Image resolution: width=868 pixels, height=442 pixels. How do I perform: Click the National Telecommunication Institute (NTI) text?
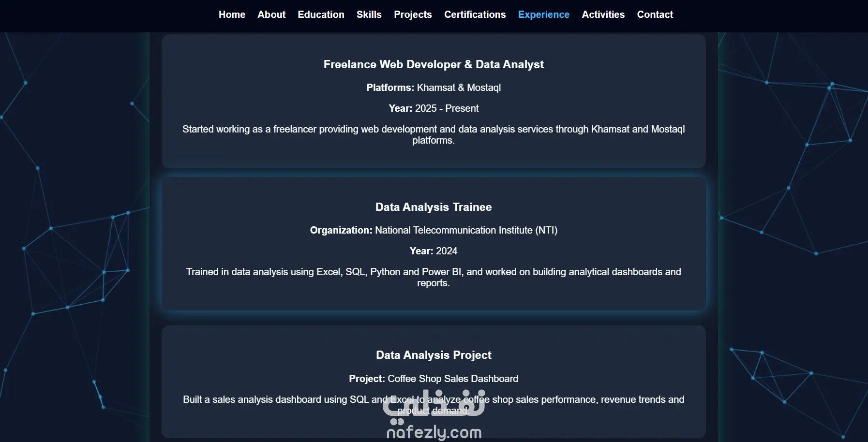click(x=466, y=230)
